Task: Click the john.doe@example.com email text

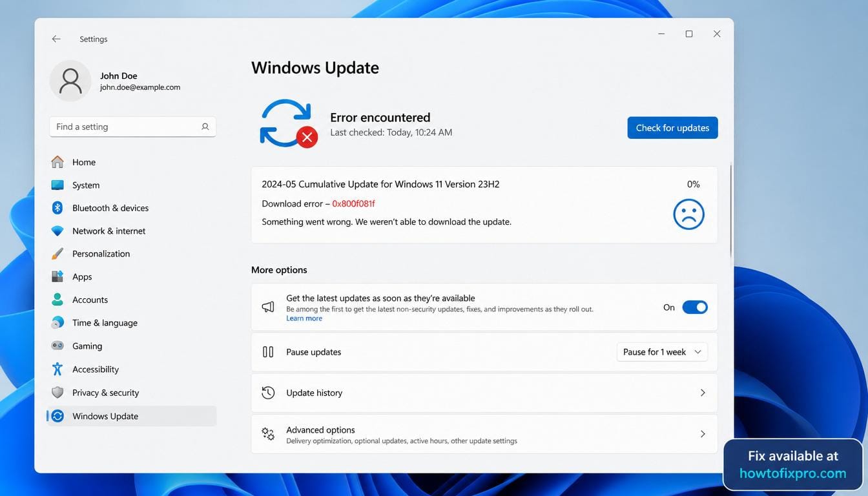Action: pos(140,87)
